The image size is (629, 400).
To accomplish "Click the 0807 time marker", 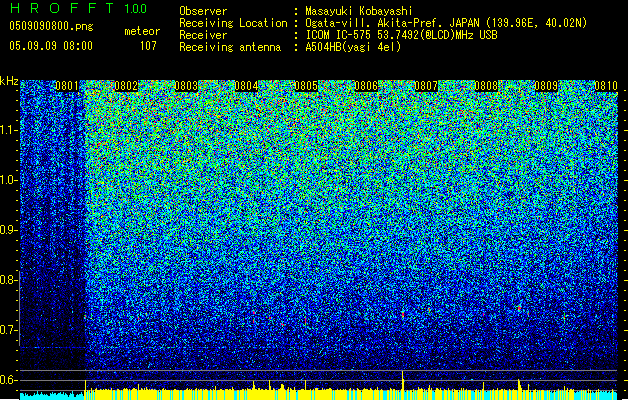I will pyautogui.click(x=426, y=86).
